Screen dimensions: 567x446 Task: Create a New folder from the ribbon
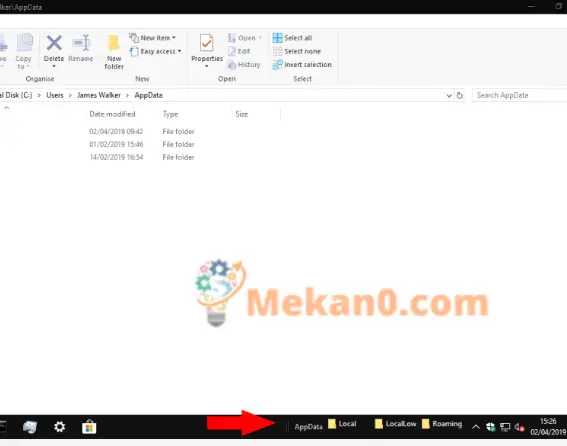(114, 52)
